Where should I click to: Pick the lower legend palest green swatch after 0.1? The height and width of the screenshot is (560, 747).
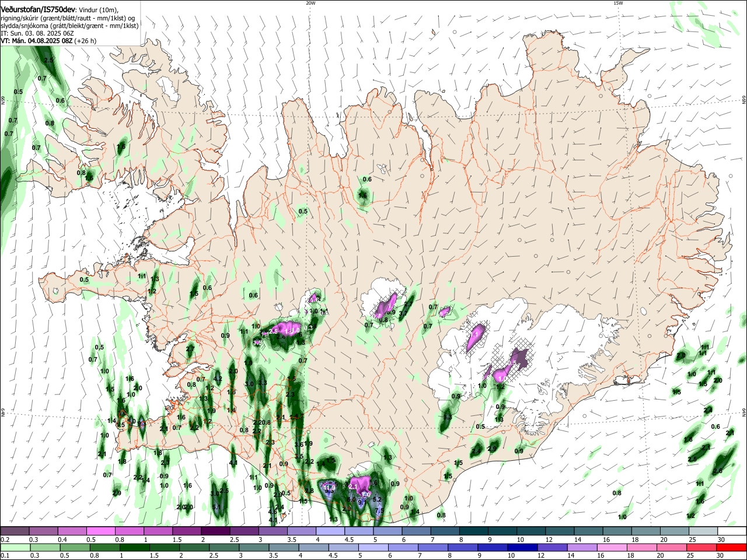(15, 548)
